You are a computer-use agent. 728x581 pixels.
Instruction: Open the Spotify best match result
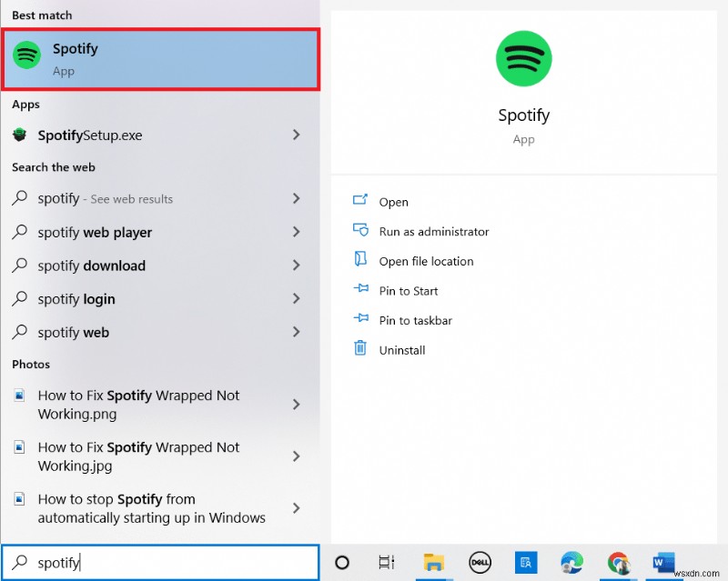tap(161, 59)
